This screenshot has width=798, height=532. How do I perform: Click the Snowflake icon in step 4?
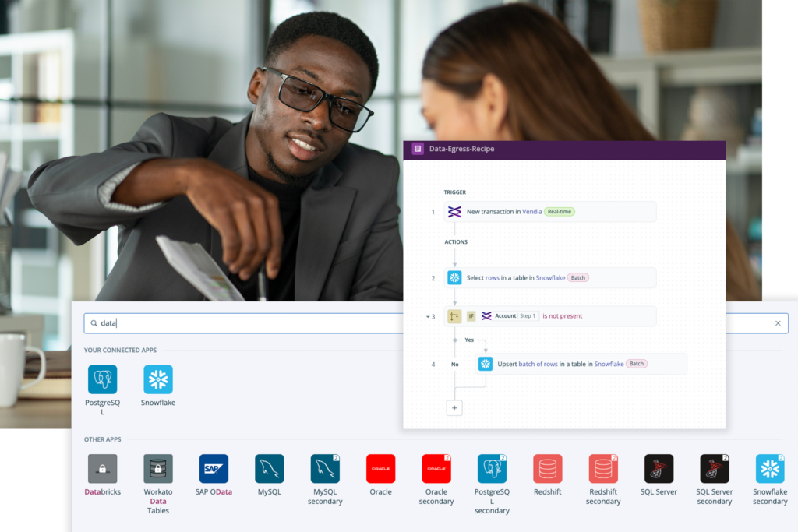(x=486, y=364)
